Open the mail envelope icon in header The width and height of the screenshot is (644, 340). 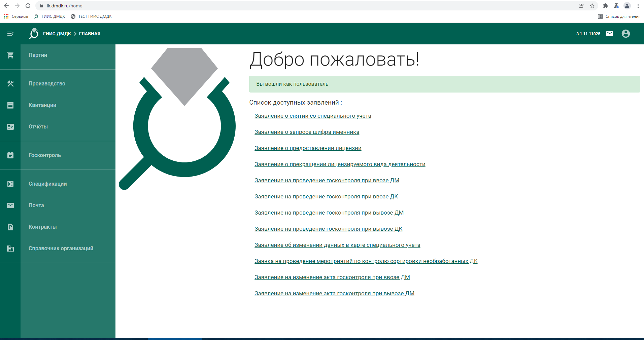610,34
